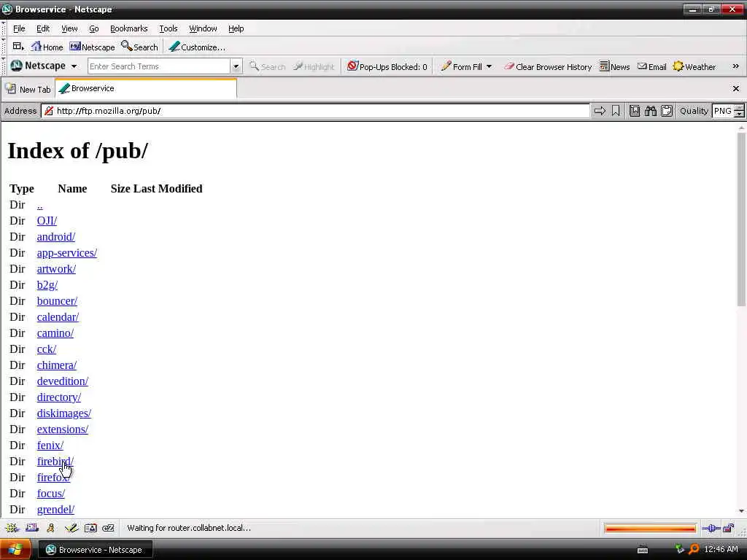Click the binoculars find icon
Viewport: 747px width, 560px height.
650,111
